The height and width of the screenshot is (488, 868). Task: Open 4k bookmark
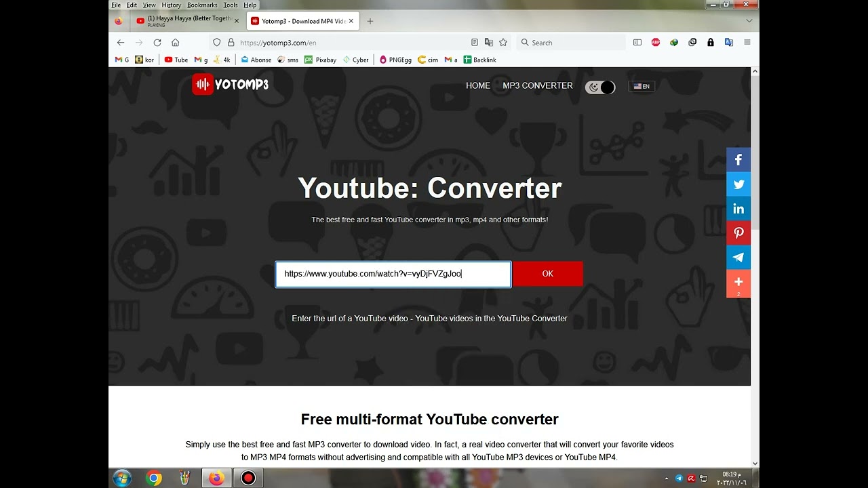pyautogui.click(x=222, y=60)
